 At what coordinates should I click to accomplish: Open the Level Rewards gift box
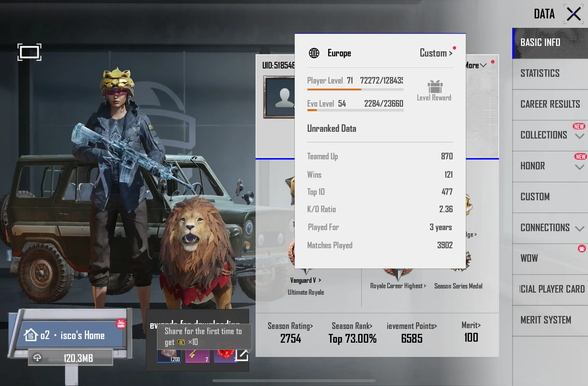click(x=435, y=87)
